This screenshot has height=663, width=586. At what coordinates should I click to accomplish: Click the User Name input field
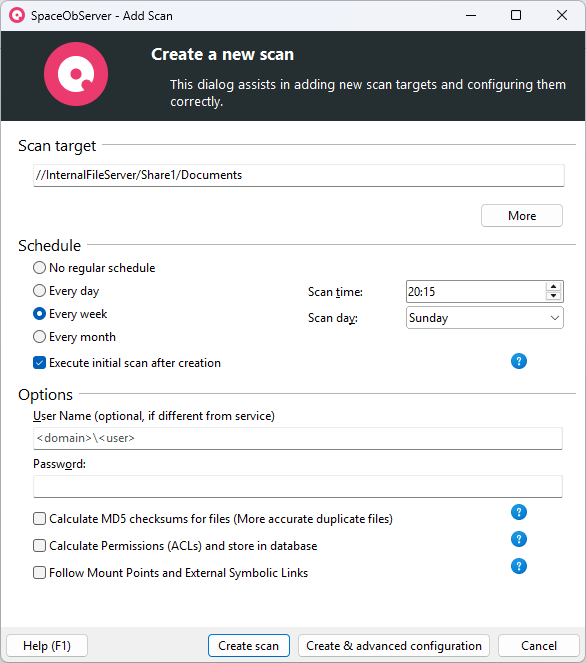[x=298, y=438]
